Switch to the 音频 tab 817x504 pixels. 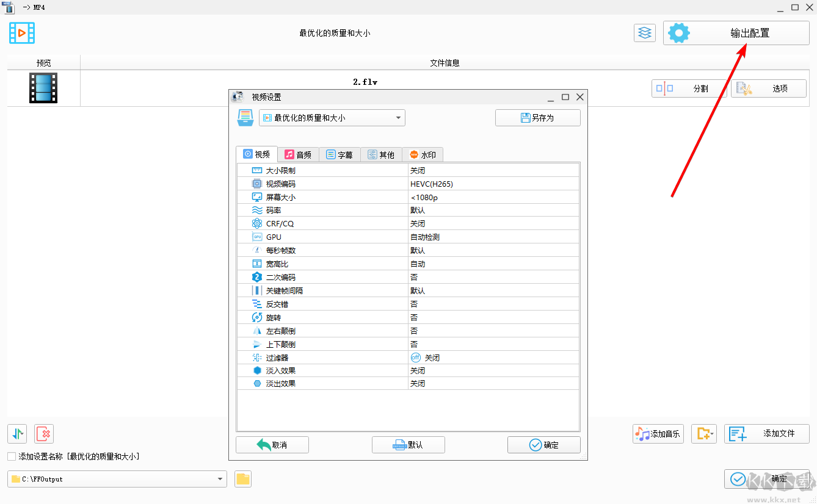(x=298, y=154)
